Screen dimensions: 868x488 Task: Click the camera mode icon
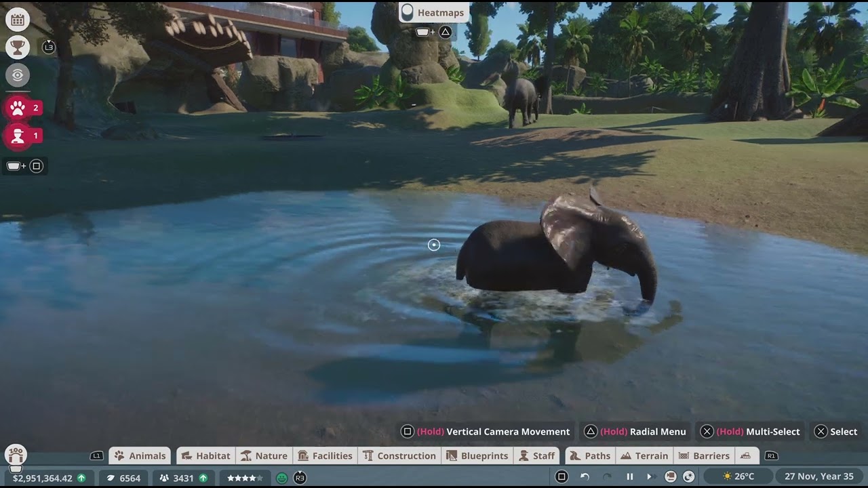pos(671,476)
